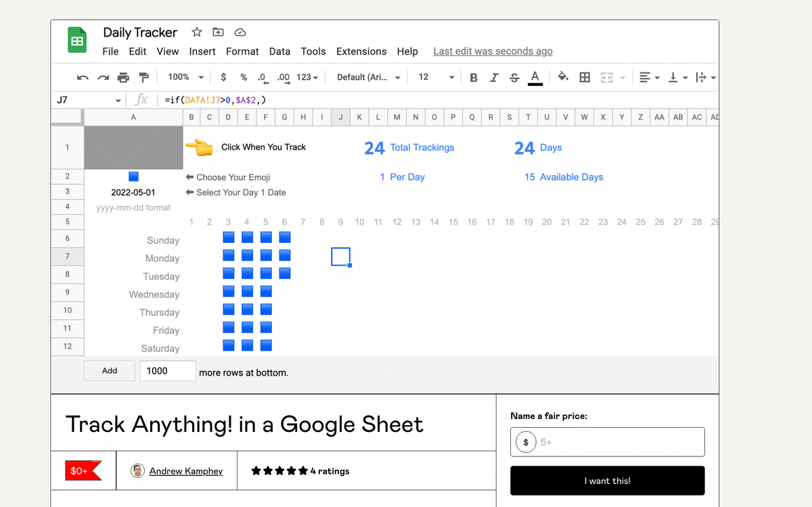Star the Daily Tracker document

tap(196, 32)
